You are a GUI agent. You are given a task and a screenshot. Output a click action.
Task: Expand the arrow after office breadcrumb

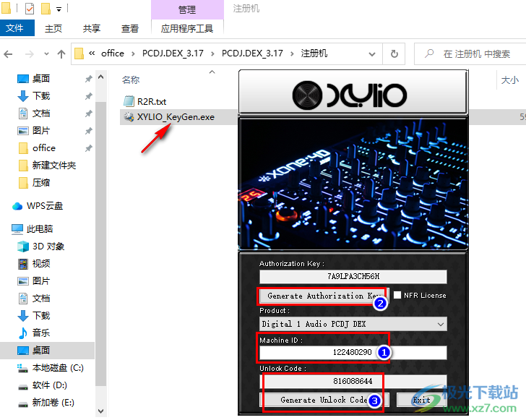(x=133, y=53)
